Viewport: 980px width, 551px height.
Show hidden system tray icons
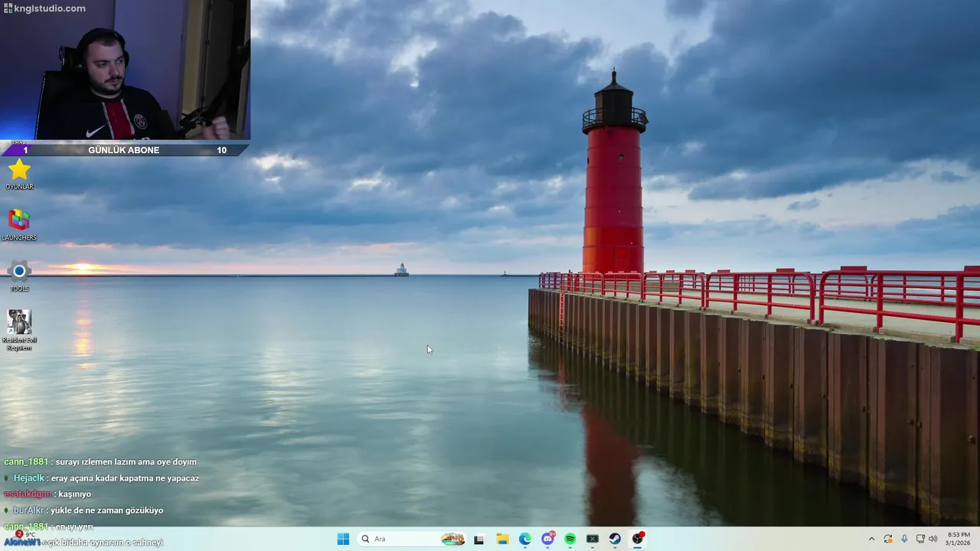[x=871, y=539]
